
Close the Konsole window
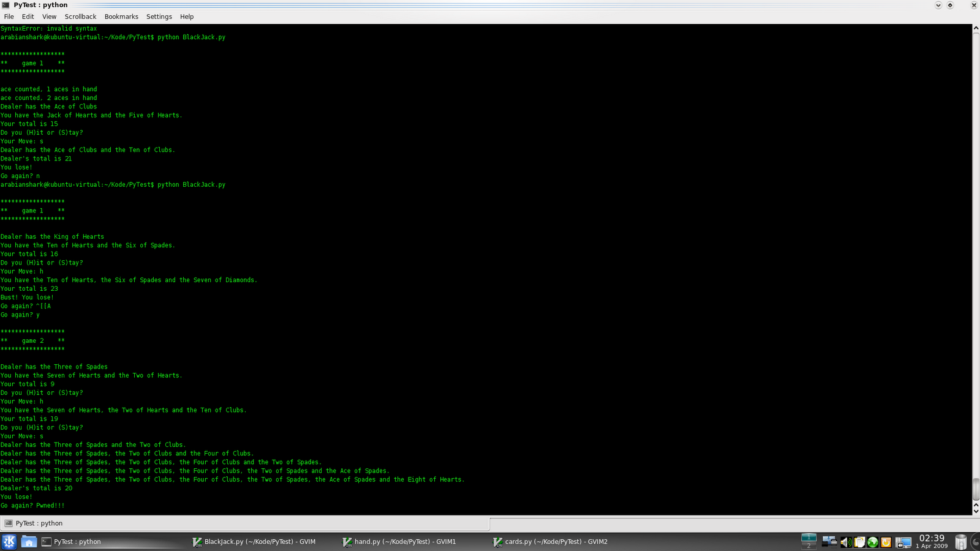[973, 5]
